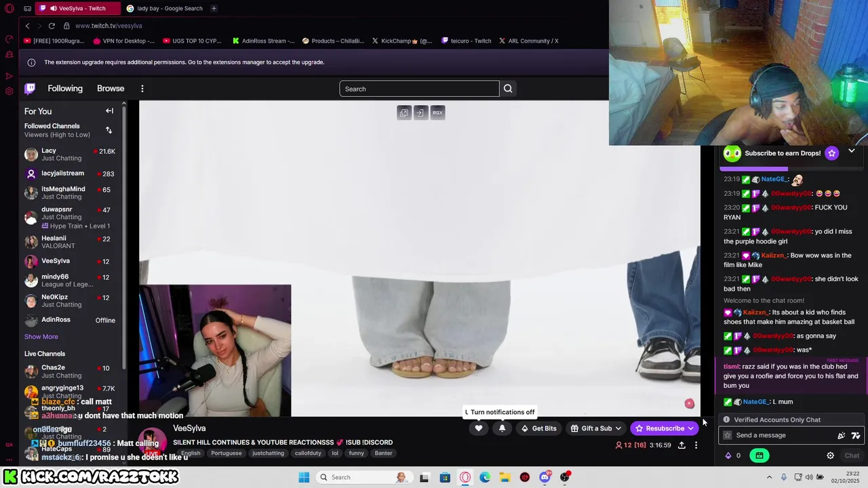
Task: Open Chas2e under Live Channels
Action: click(70, 371)
